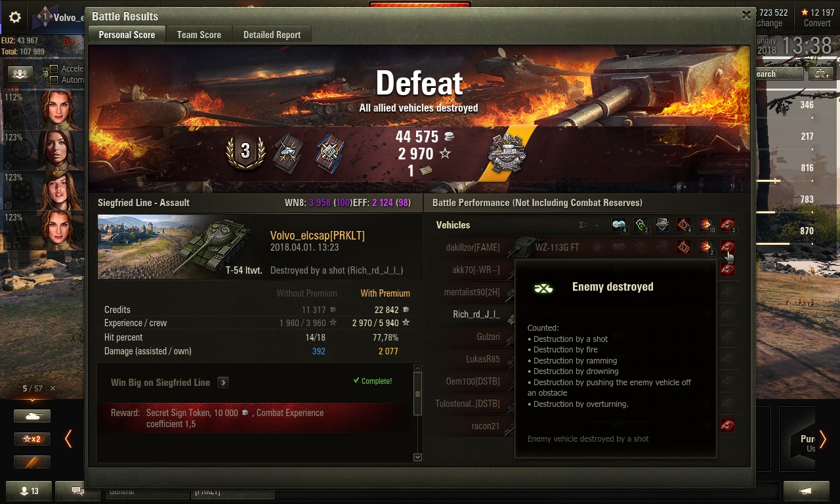Click the scroll down arrow in missions panel

(x=417, y=457)
